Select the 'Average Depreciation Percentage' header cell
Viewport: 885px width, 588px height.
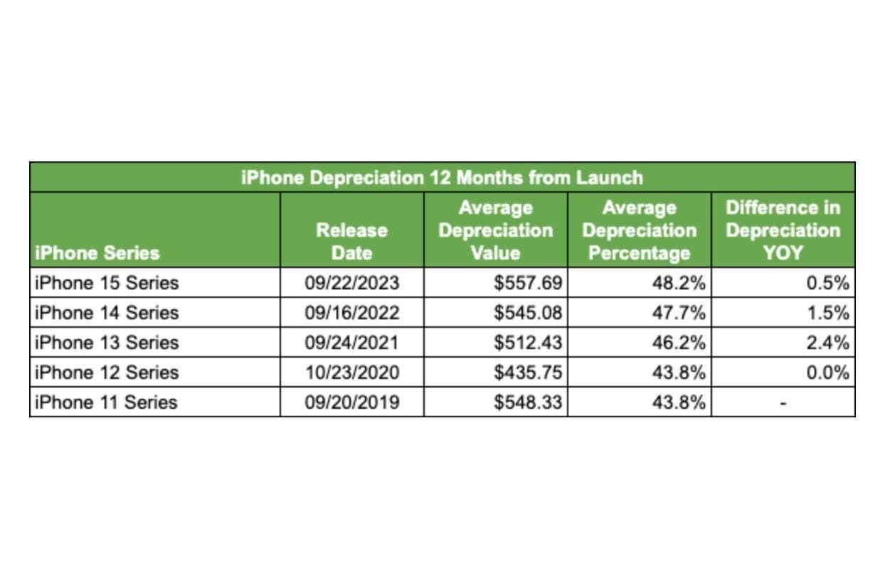[x=640, y=230]
